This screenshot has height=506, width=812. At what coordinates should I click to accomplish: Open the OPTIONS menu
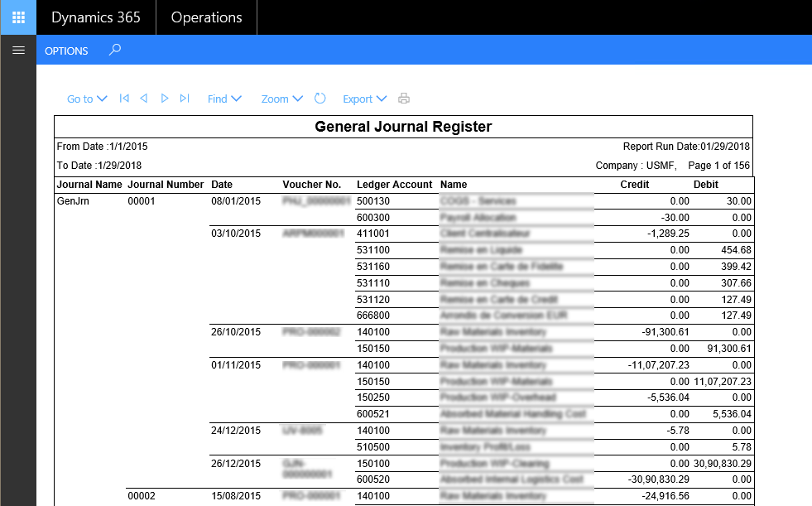click(66, 51)
